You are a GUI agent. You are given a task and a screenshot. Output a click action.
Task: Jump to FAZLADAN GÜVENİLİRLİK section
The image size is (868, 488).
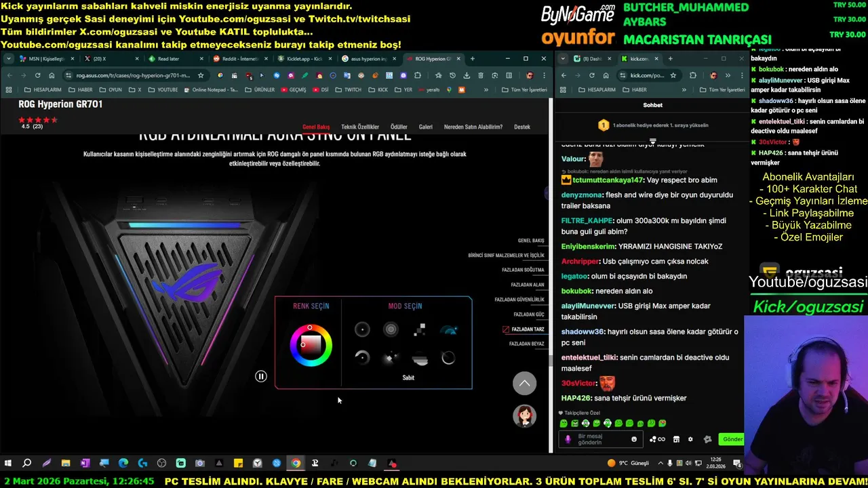pos(519,300)
